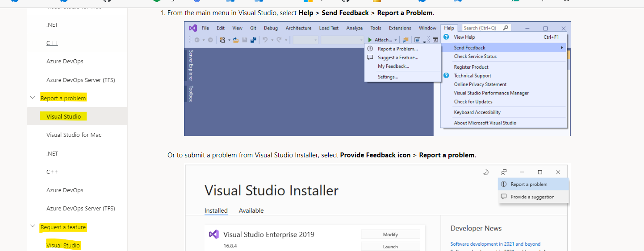Click the speech bubble icon beside Suggest a Feature...

tap(370, 58)
